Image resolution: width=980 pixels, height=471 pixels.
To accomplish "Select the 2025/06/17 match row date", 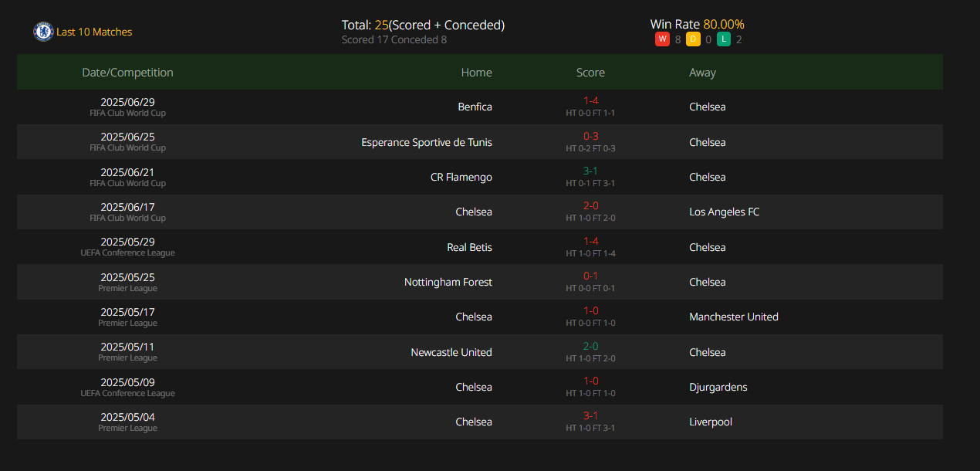I will click(128, 207).
